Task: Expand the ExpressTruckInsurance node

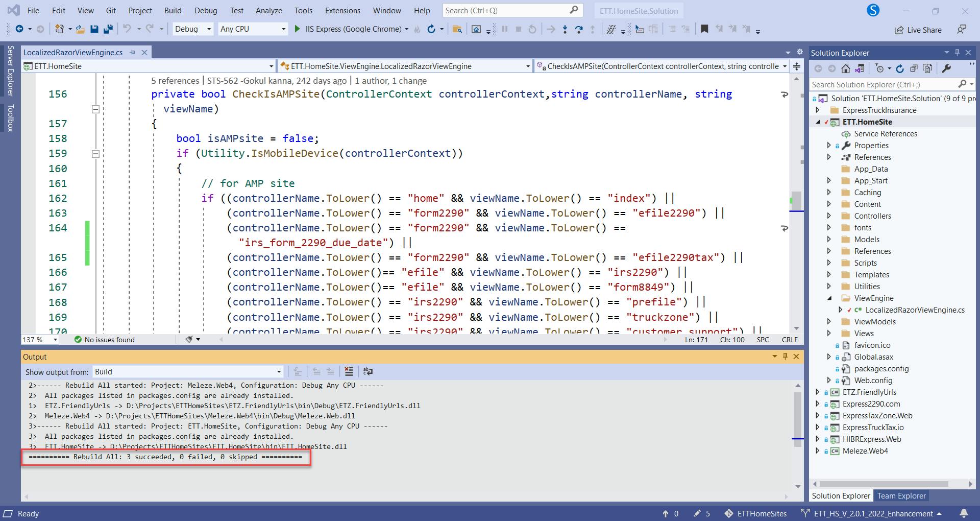Action: tap(817, 110)
